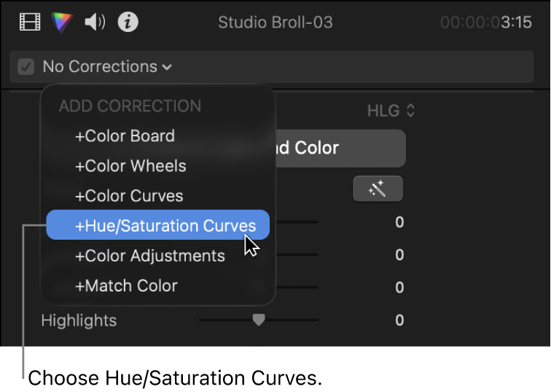The image size is (551, 392).
Task: Click the Studio Broll-03 clip title
Action: point(275,23)
